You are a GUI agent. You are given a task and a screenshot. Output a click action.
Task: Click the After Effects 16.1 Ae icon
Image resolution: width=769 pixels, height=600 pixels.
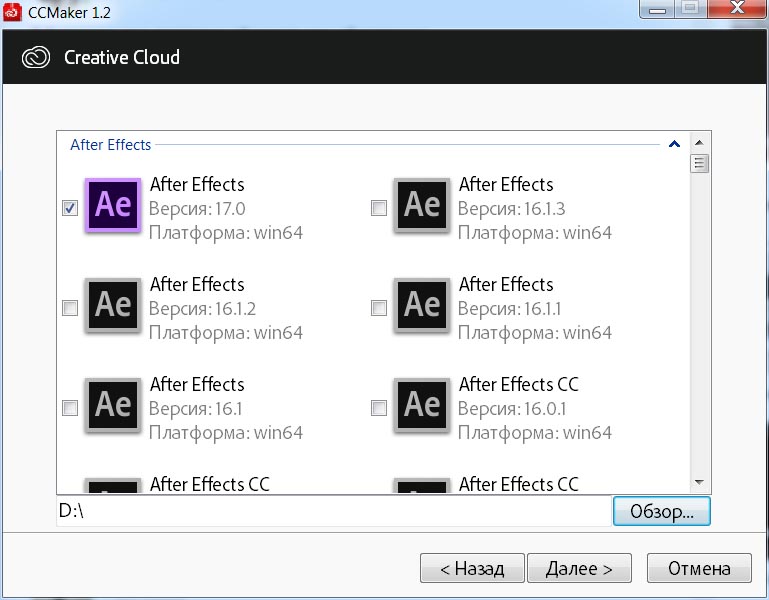113,405
